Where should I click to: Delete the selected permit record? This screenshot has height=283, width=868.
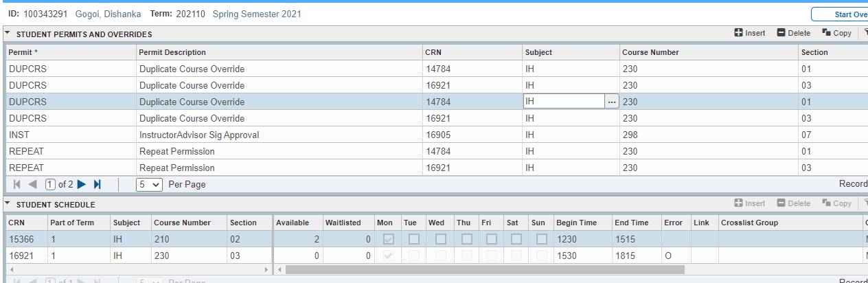794,33
